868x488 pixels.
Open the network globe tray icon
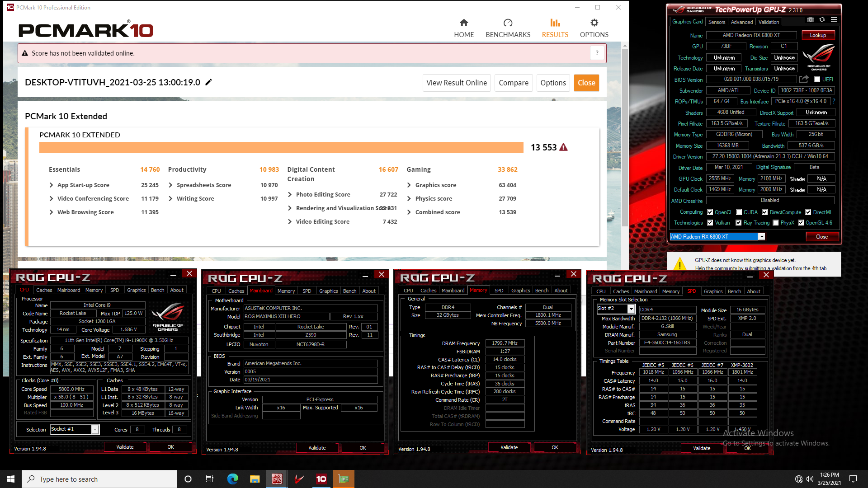798,479
